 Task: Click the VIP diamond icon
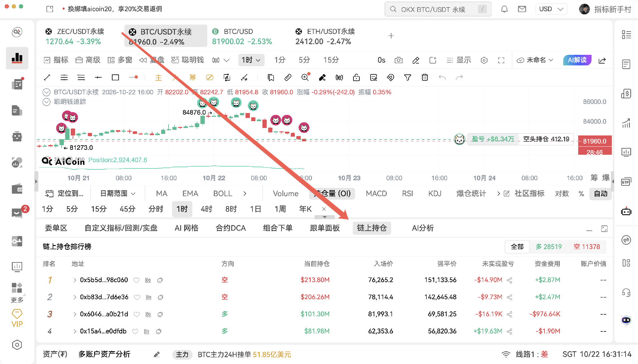pyautogui.click(x=17, y=318)
